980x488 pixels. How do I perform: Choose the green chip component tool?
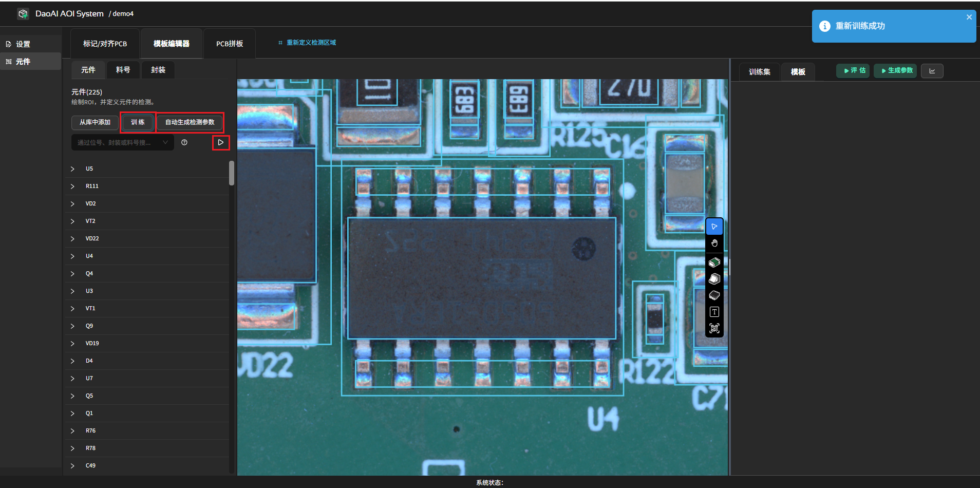click(x=714, y=262)
